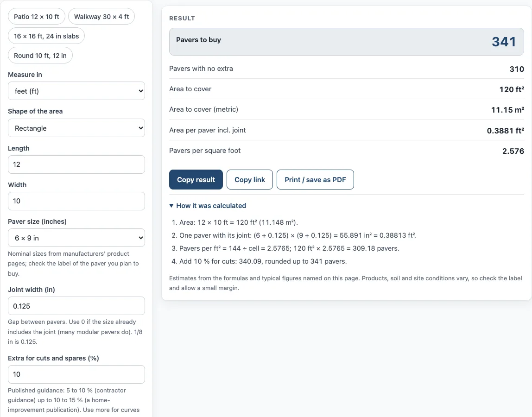Click into the Length input field
The width and height of the screenshot is (532, 417).
pyautogui.click(x=76, y=164)
